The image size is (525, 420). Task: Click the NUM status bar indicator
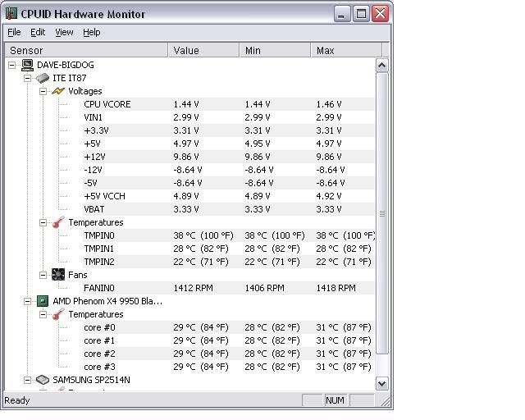point(335,400)
